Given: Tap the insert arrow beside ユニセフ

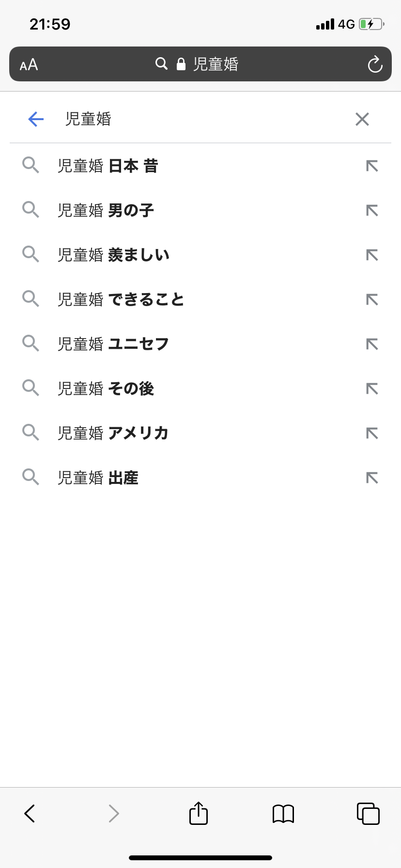Looking at the screenshot, I should coord(372,344).
